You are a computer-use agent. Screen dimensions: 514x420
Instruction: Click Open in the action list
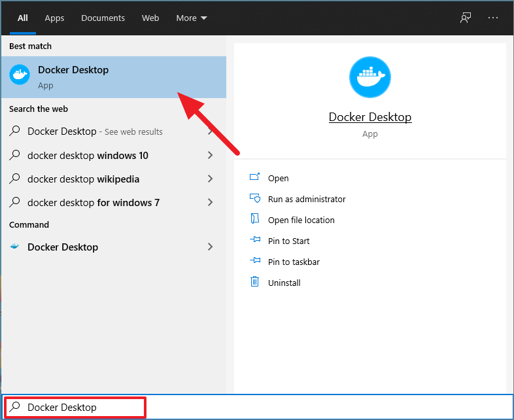279,179
